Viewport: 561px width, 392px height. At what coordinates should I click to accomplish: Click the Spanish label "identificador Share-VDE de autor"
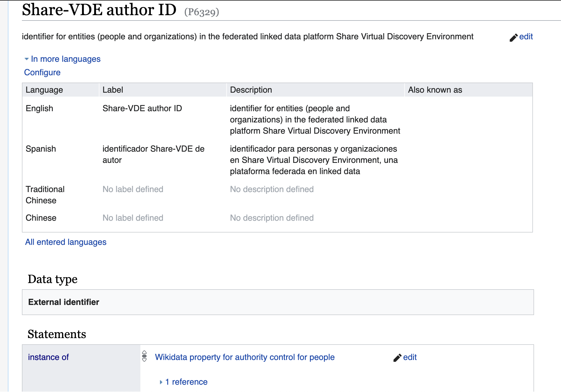(x=153, y=154)
